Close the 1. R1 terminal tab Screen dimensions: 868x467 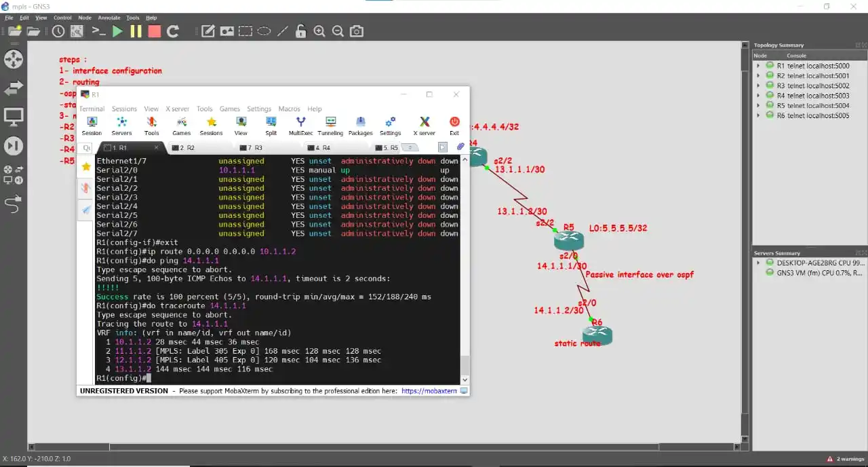[157, 147]
